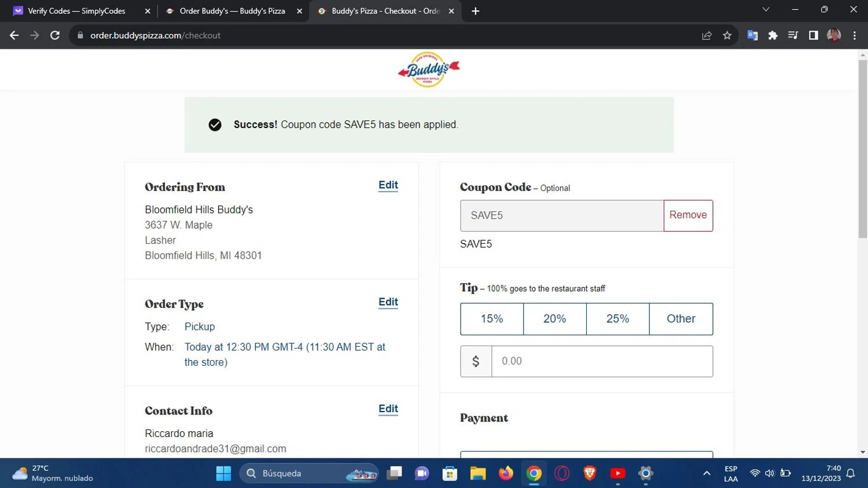Open Google Translate extension icon
Screen dimensions: 868x488
pyautogui.click(x=752, y=35)
